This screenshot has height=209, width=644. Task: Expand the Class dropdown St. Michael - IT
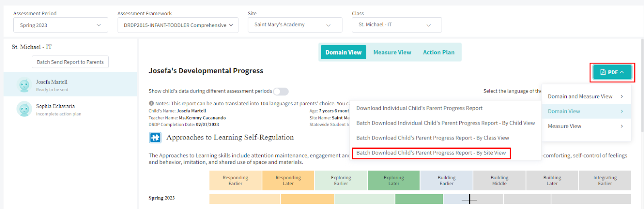tap(396, 25)
